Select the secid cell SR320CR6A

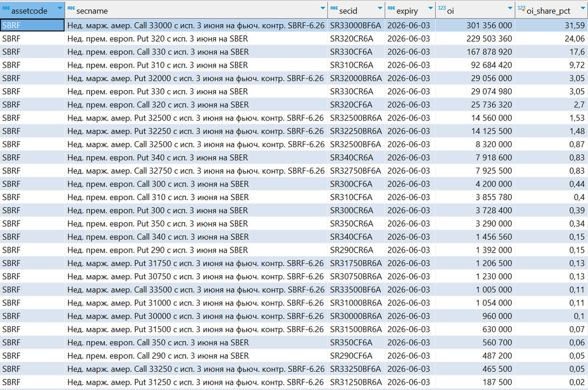[356, 38]
